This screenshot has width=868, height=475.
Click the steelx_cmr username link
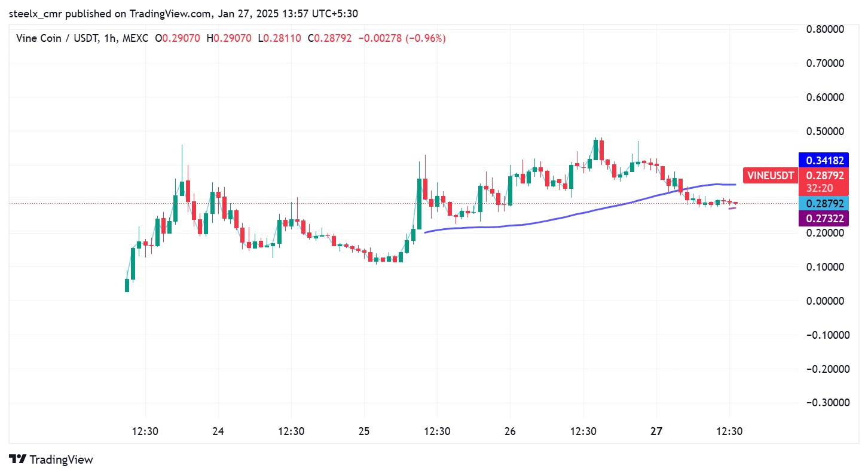pos(35,13)
